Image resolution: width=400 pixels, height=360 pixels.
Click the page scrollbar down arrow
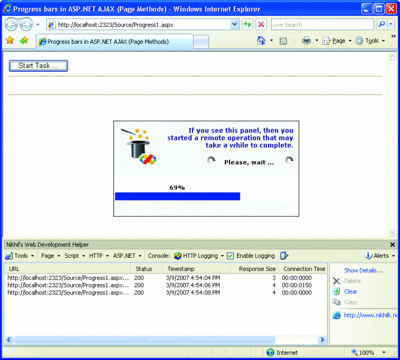point(392,232)
